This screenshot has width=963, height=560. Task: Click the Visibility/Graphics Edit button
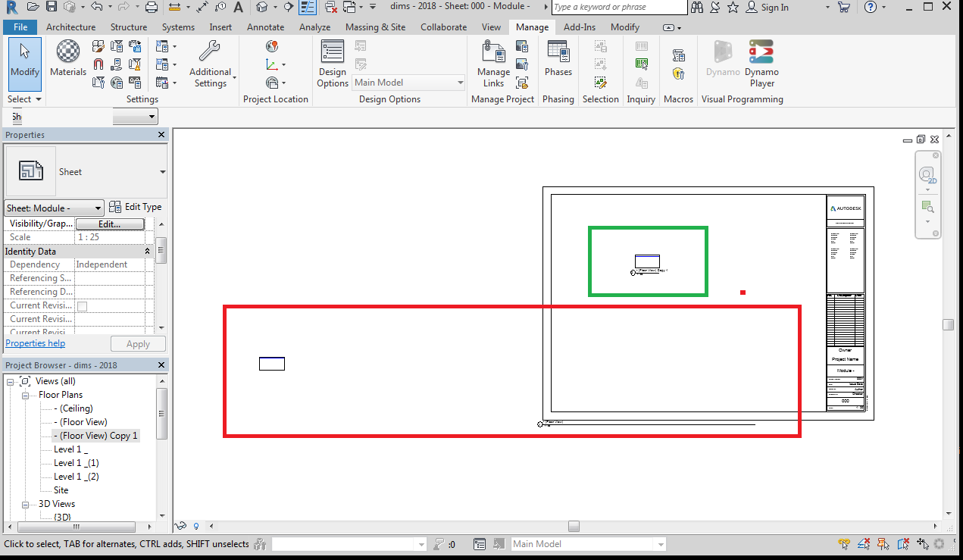point(110,224)
